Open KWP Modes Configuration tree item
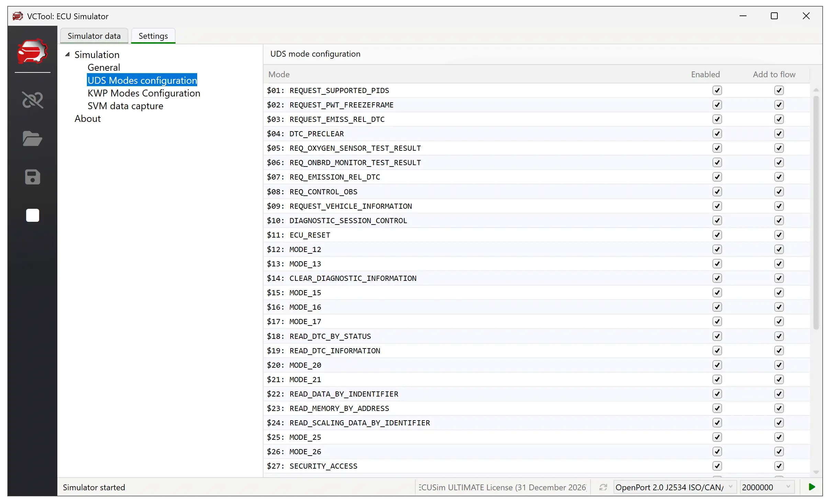This screenshot has height=504, width=832. (x=144, y=93)
